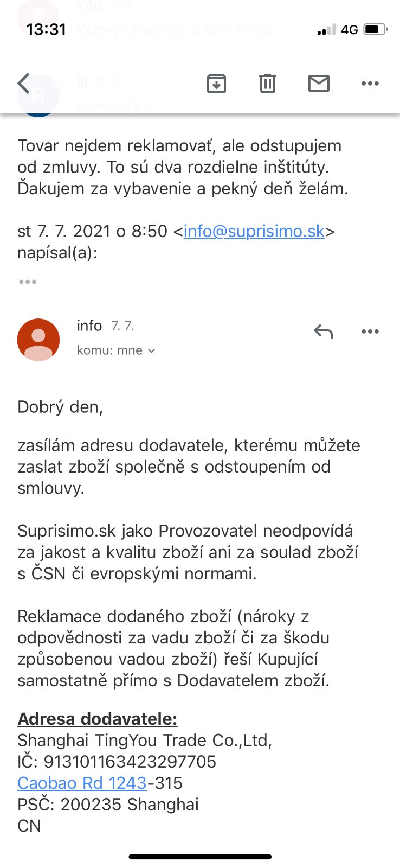Screen dimensions: 400x868
Task: Tap the info sender avatar
Action: (38, 340)
